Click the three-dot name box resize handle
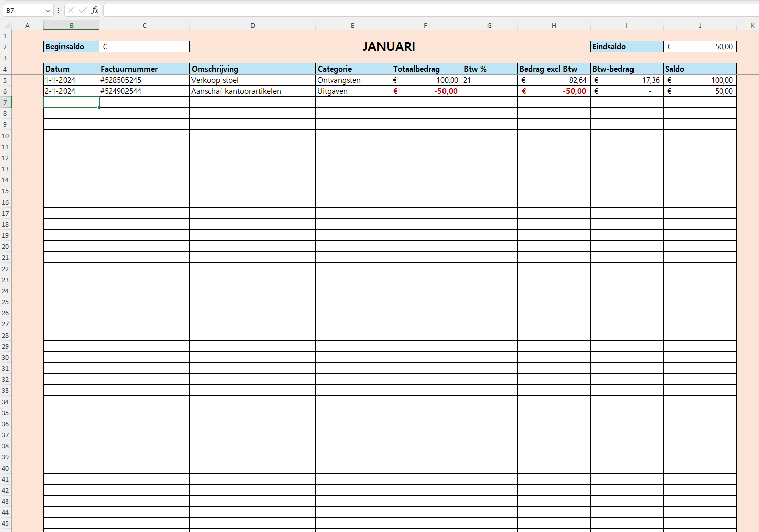This screenshot has height=532, width=759. (x=59, y=10)
